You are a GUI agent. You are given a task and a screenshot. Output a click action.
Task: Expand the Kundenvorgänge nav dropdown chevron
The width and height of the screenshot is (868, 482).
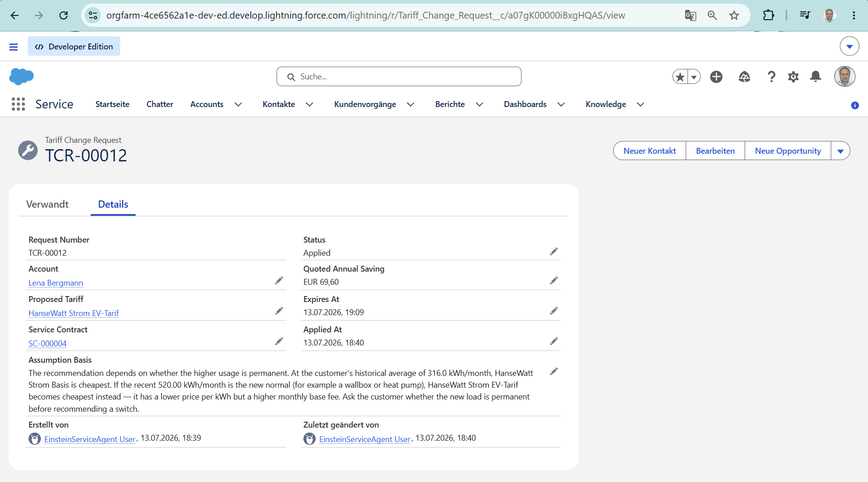410,104
